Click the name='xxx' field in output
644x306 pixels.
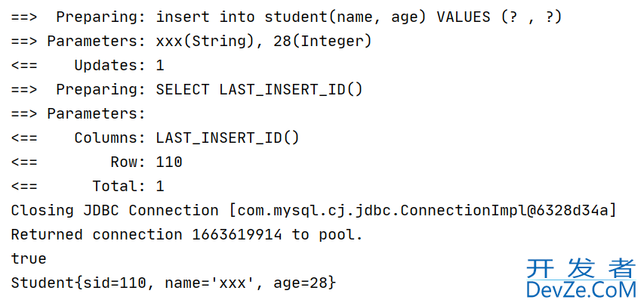point(209,283)
